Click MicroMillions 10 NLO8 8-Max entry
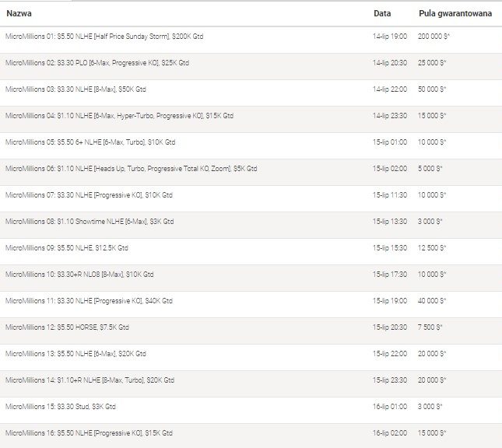This screenshot has height=448, width=502. 79,275
